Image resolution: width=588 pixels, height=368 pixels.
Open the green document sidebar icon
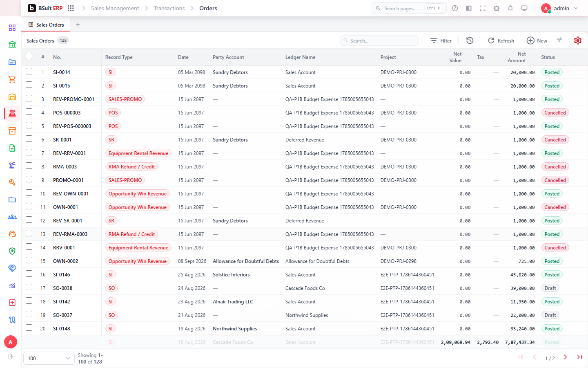(12, 148)
